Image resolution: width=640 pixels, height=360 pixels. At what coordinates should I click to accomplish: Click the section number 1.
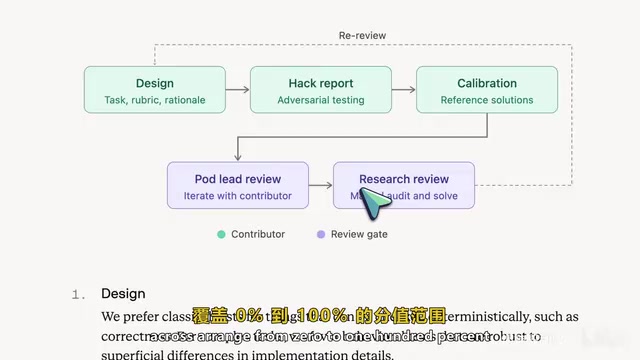(79, 295)
